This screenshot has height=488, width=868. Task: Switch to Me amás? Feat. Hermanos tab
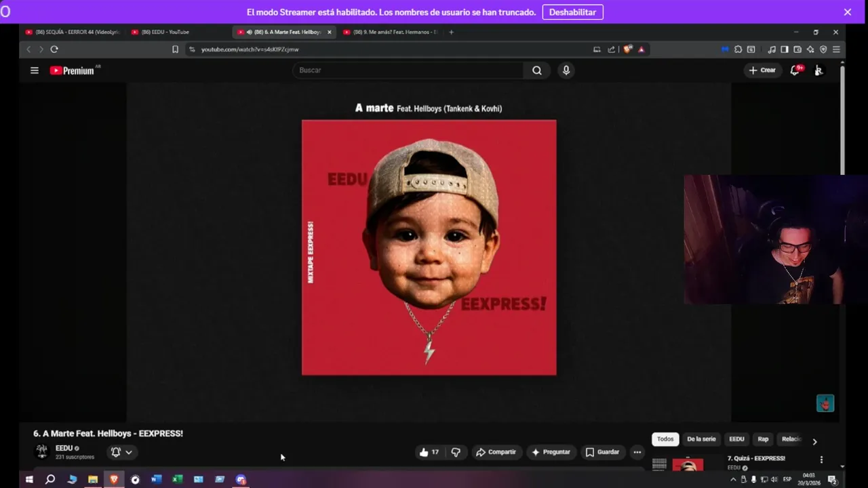click(x=392, y=32)
